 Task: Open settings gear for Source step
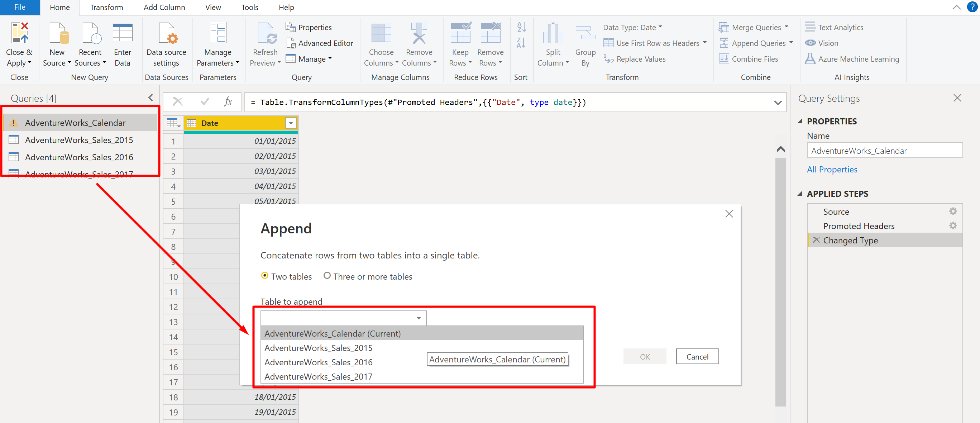coord(953,211)
